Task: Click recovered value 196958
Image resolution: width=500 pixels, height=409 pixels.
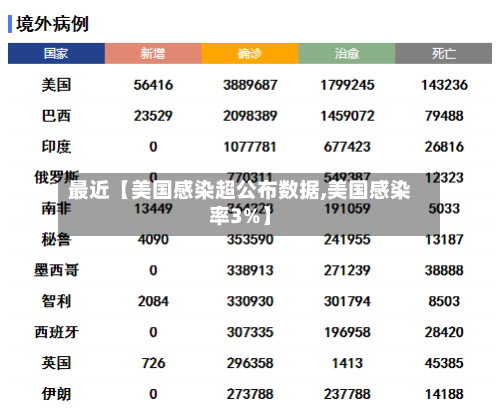Action: pos(347,332)
